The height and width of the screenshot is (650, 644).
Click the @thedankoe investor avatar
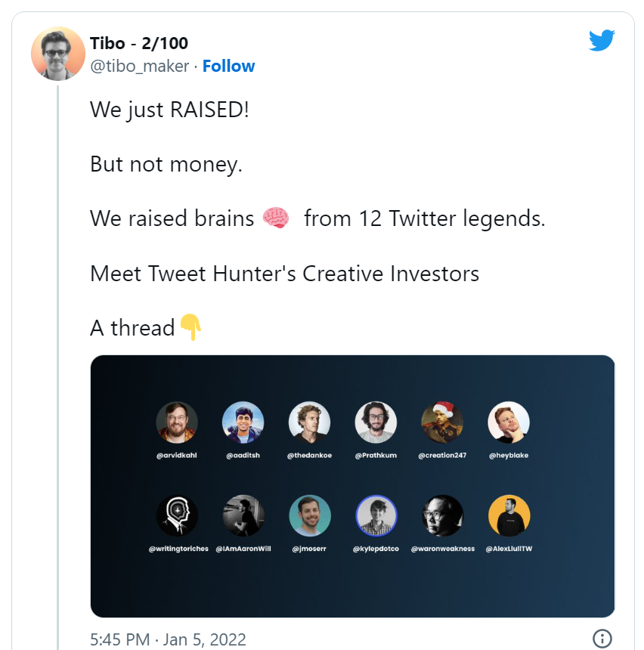click(309, 422)
